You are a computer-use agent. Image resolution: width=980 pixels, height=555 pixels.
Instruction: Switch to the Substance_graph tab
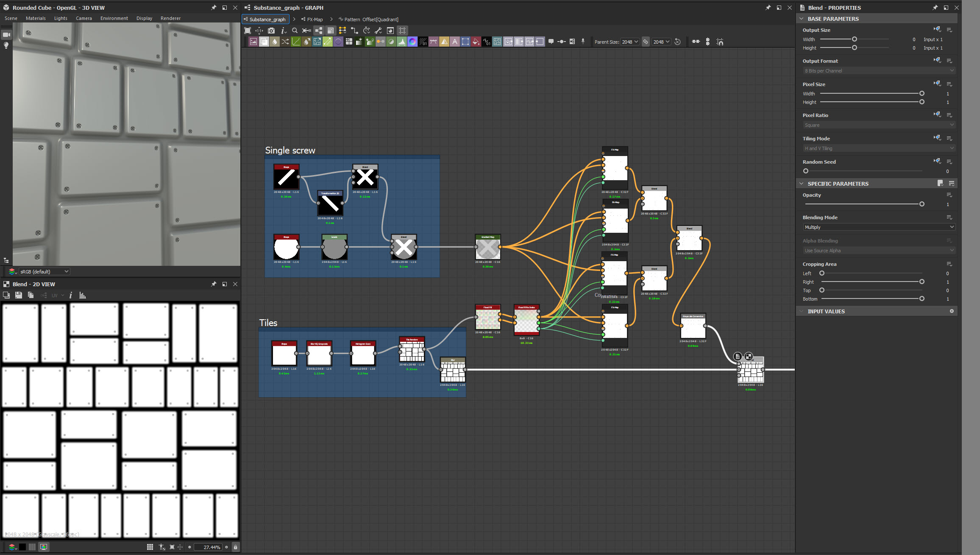tap(265, 19)
